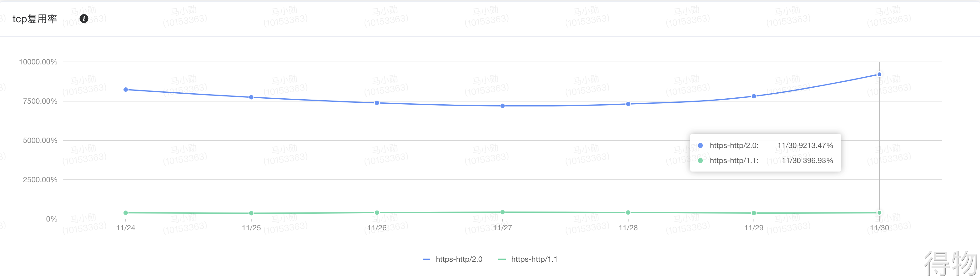980x279 pixels.
Task: Click the green data point at 11/28
Action: pos(628,212)
